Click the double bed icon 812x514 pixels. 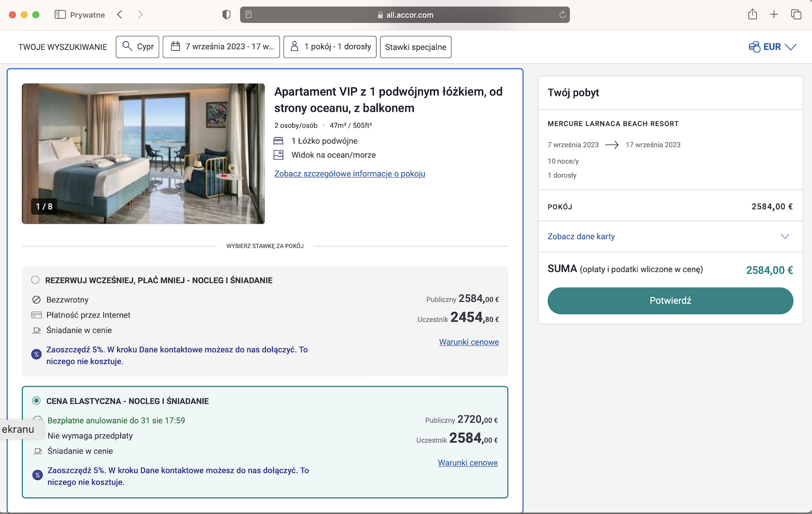coord(279,141)
